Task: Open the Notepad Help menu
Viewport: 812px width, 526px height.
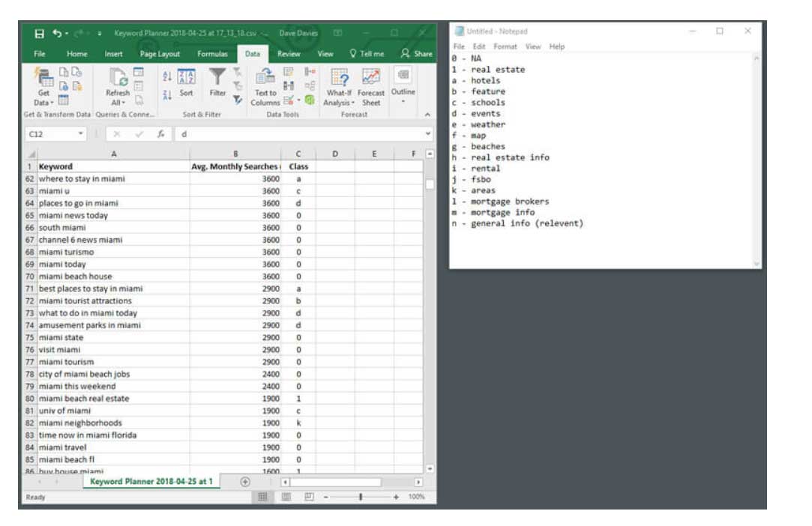Action: [556, 46]
